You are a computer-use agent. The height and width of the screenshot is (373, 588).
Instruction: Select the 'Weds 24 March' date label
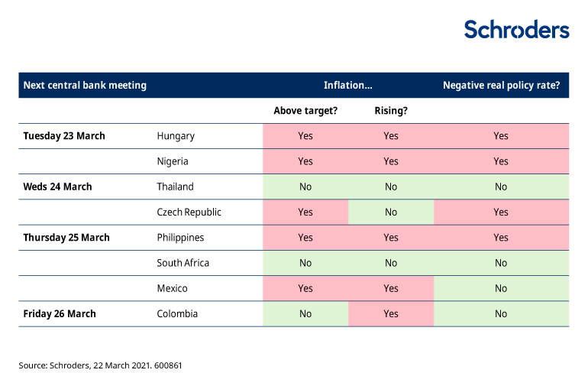(x=57, y=186)
